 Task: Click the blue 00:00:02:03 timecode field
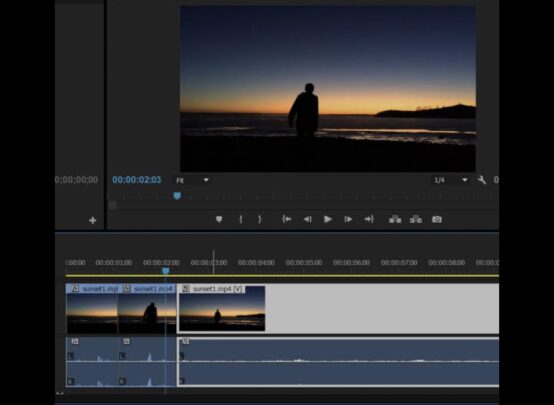point(137,180)
